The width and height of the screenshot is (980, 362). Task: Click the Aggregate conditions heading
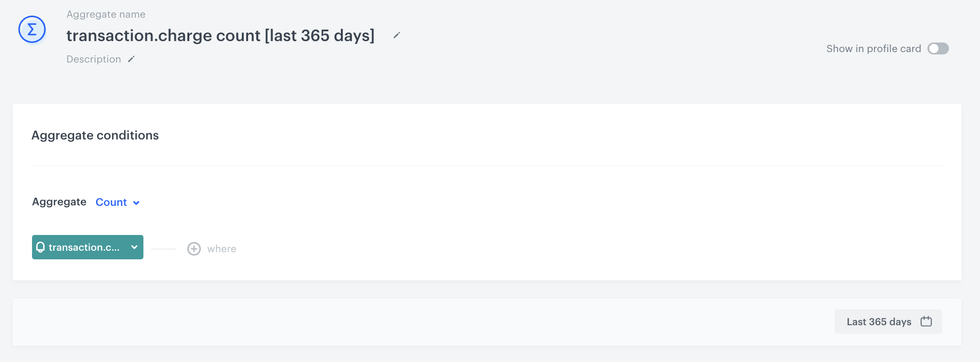95,135
